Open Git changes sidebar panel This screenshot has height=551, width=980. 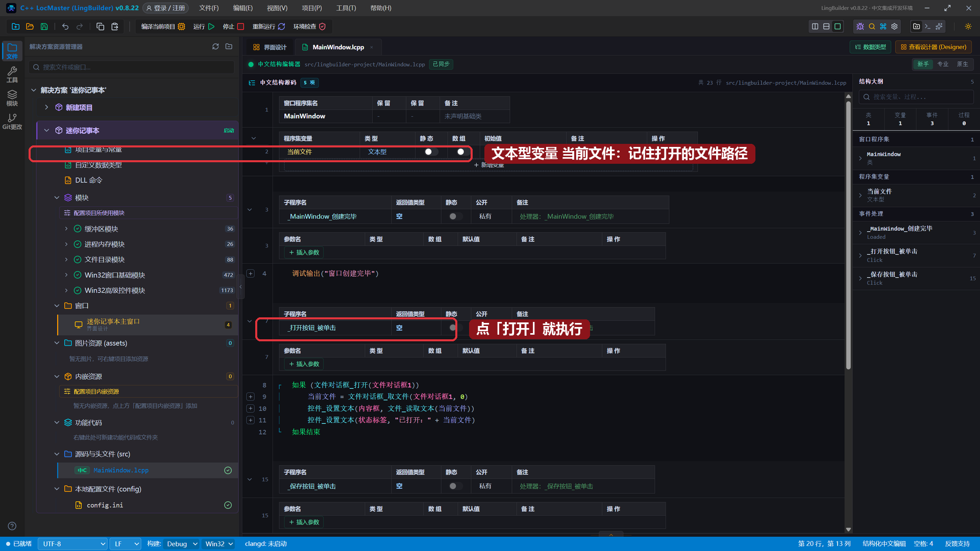12,121
